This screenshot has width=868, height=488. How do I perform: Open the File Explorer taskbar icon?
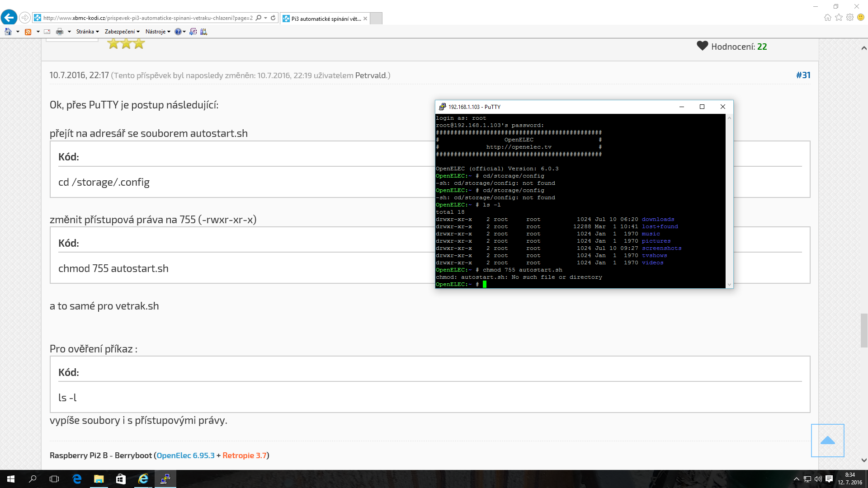point(99,479)
